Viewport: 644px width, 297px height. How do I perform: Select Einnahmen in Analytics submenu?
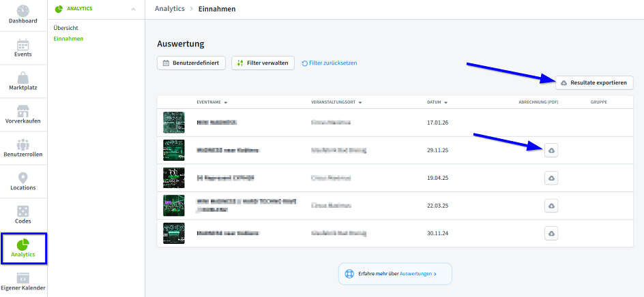[x=68, y=39]
